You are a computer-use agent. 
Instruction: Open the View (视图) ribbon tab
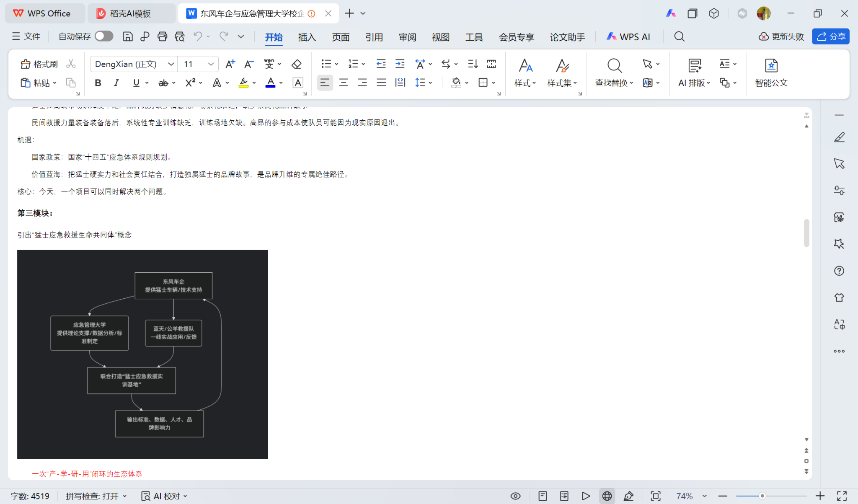[441, 37]
